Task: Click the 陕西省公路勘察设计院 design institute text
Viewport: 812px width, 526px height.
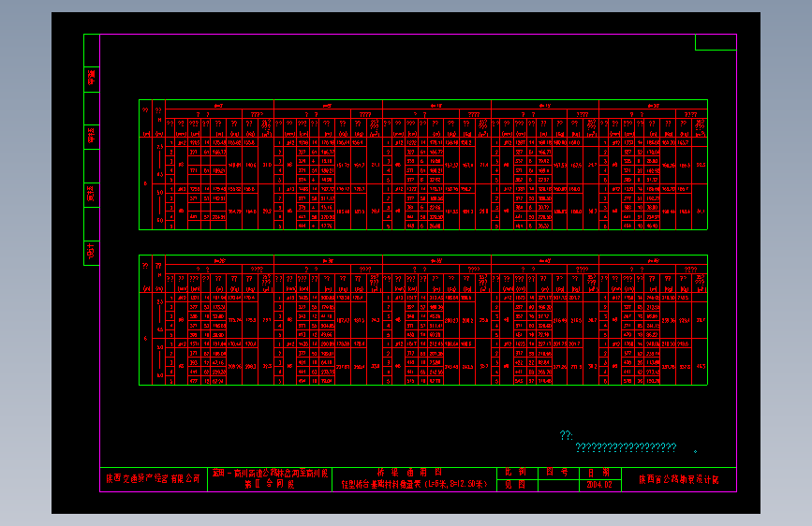Action: (x=678, y=479)
